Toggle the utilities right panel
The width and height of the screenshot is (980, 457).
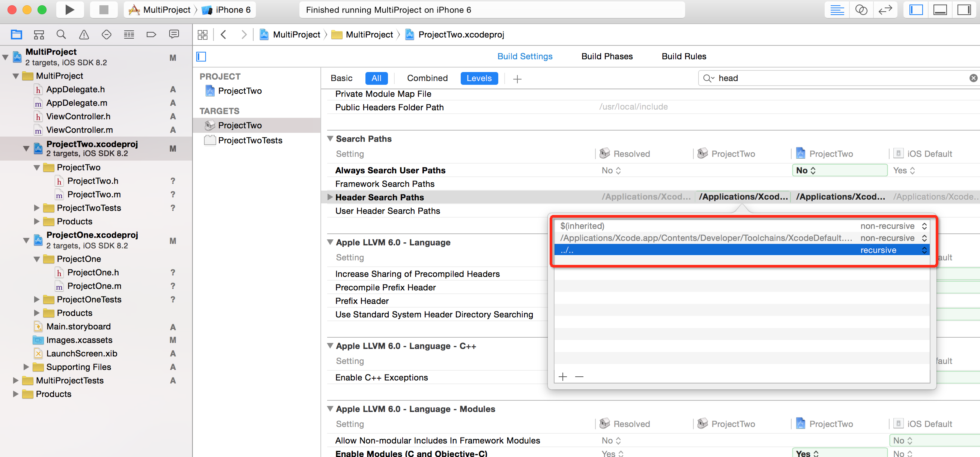963,10
